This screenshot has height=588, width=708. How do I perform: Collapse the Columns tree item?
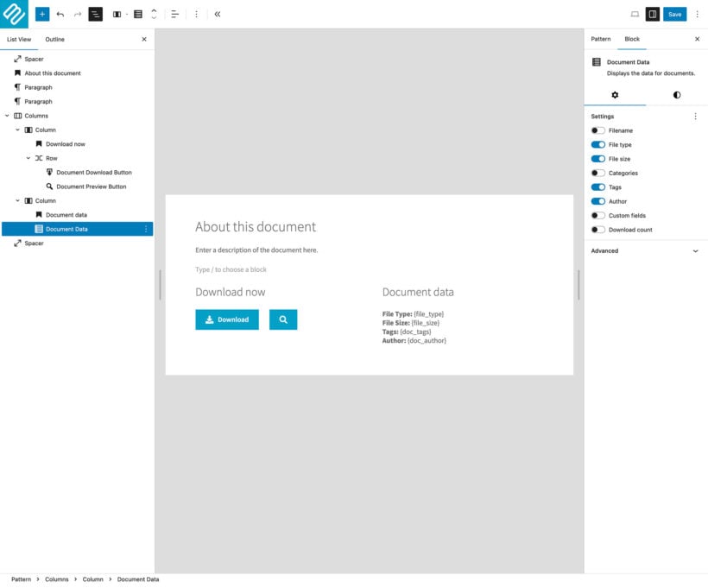pos(8,115)
